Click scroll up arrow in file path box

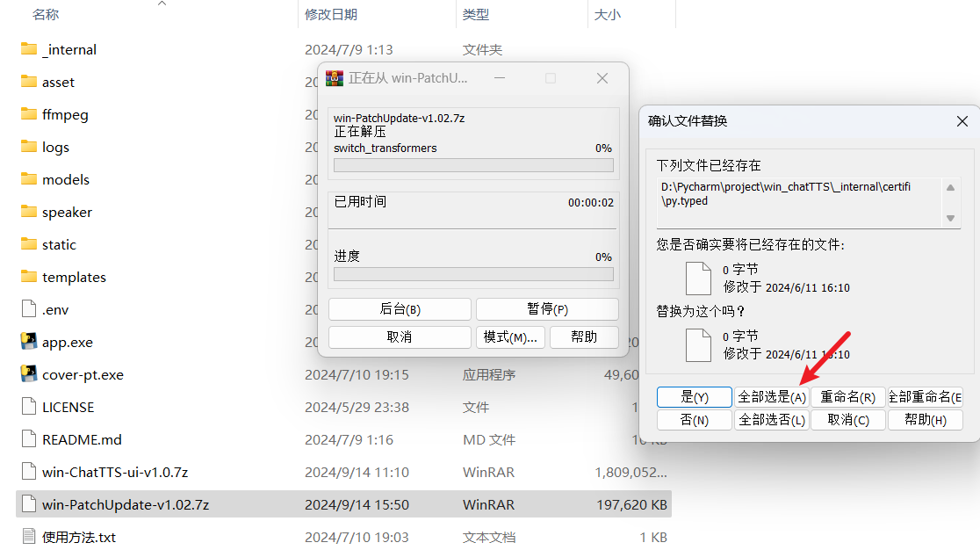pos(951,187)
